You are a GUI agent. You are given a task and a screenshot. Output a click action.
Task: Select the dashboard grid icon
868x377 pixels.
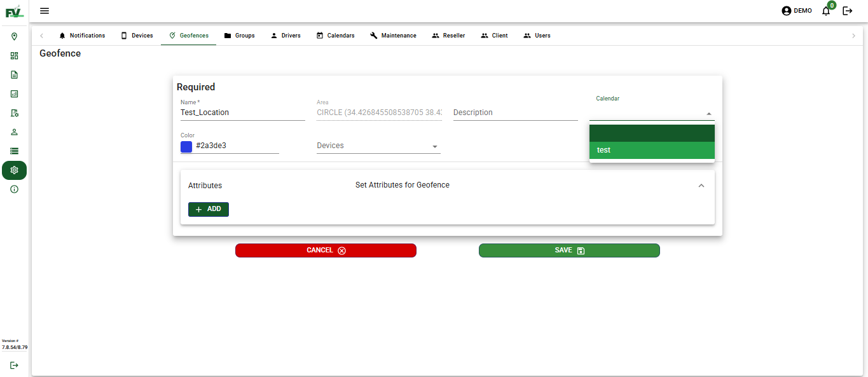pyautogui.click(x=14, y=55)
